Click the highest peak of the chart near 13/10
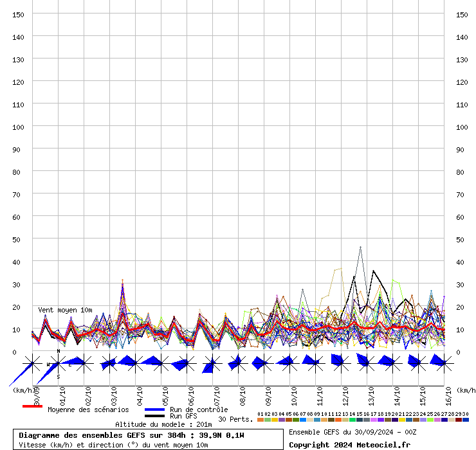The width and height of the screenshot is (476, 450). click(361, 248)
